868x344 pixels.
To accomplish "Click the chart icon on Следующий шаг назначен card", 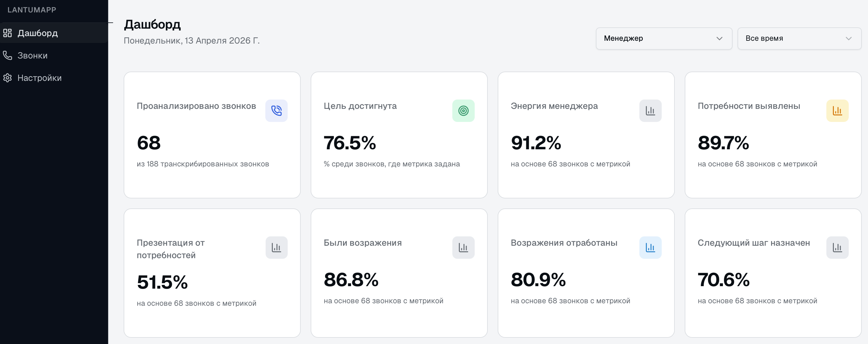I will (838, 247).
